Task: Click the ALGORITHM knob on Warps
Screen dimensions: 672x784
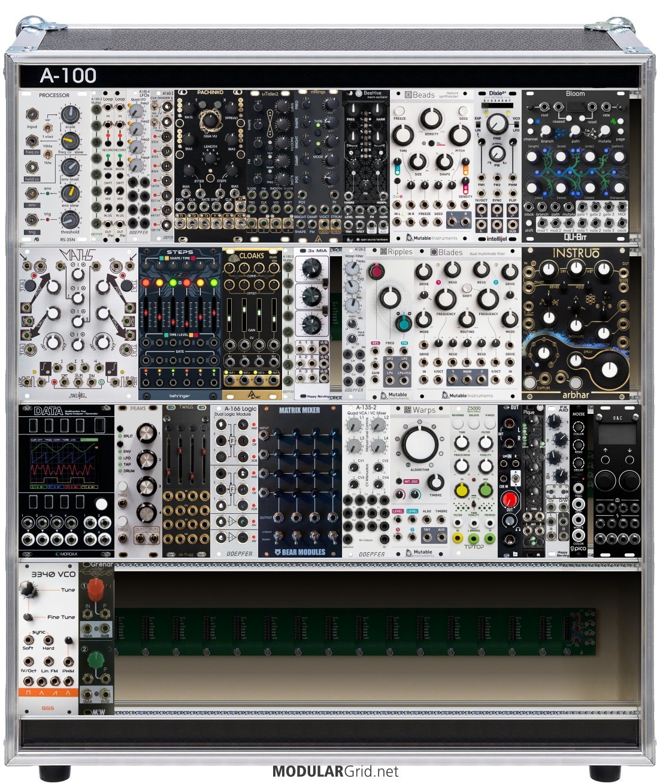Action: [x=420, y=445]
